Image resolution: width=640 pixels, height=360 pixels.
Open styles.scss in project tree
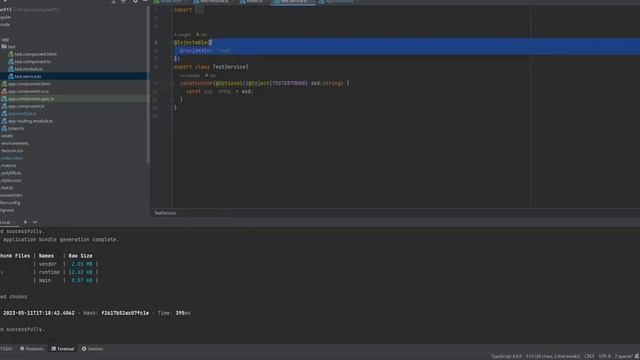click(x=11, y=180)
